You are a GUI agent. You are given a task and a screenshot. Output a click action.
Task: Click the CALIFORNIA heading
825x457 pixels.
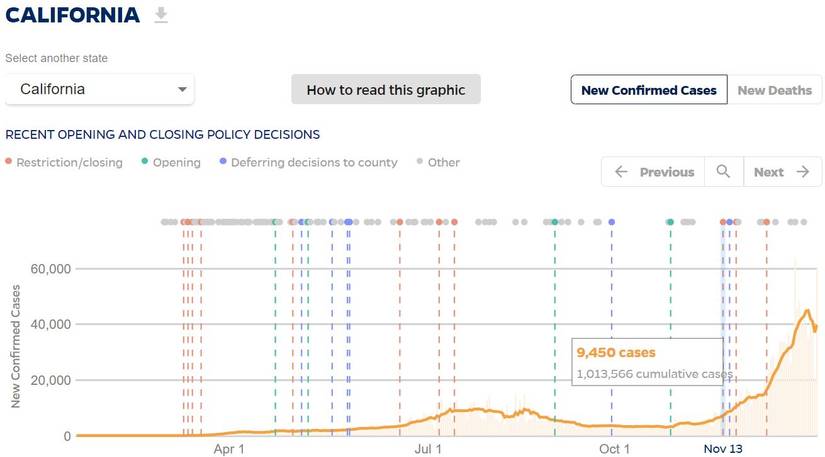[x=73, y=15]
